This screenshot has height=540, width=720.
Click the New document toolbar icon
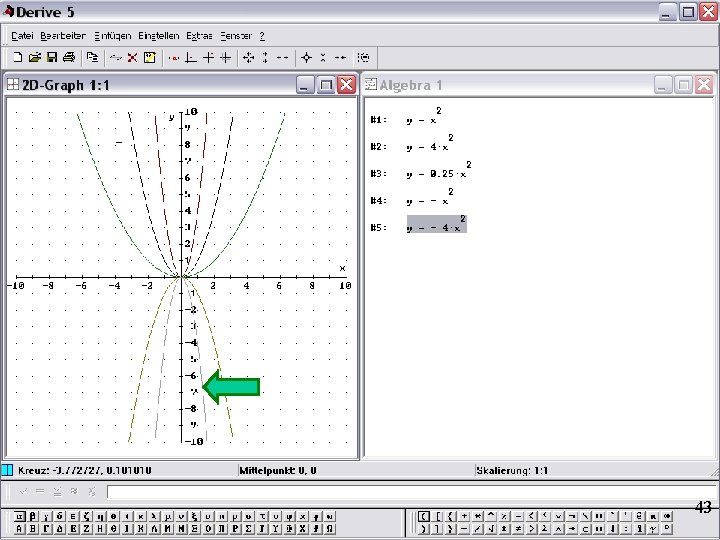17,57
